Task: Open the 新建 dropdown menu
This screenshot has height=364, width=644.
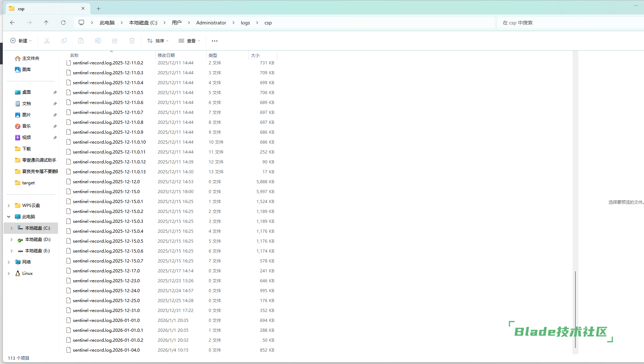Action: pos(21,41)
